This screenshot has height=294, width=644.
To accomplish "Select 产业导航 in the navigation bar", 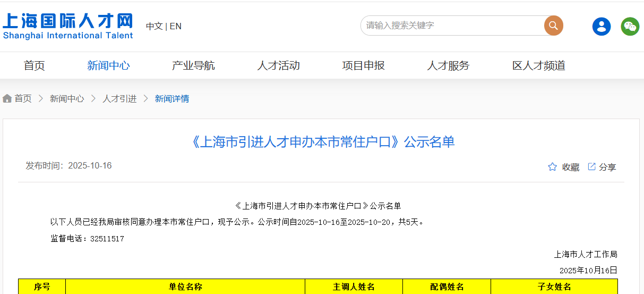I will tap(193, 65).
